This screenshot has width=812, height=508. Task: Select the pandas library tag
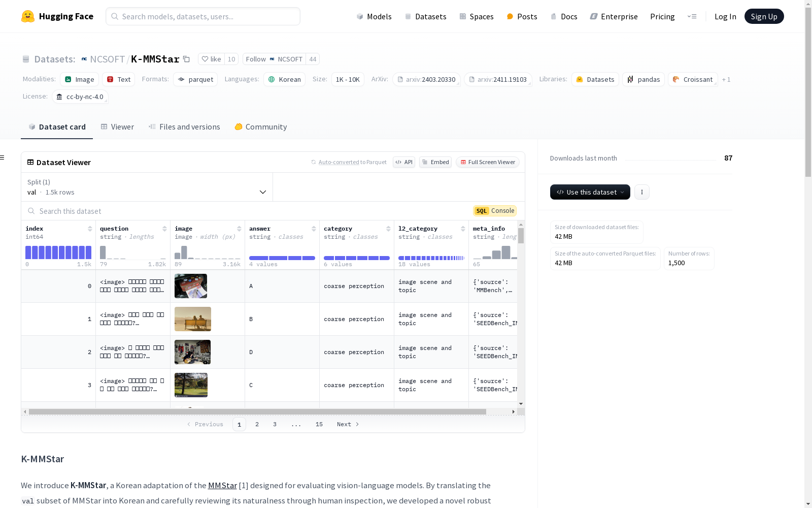click(644, 79)
